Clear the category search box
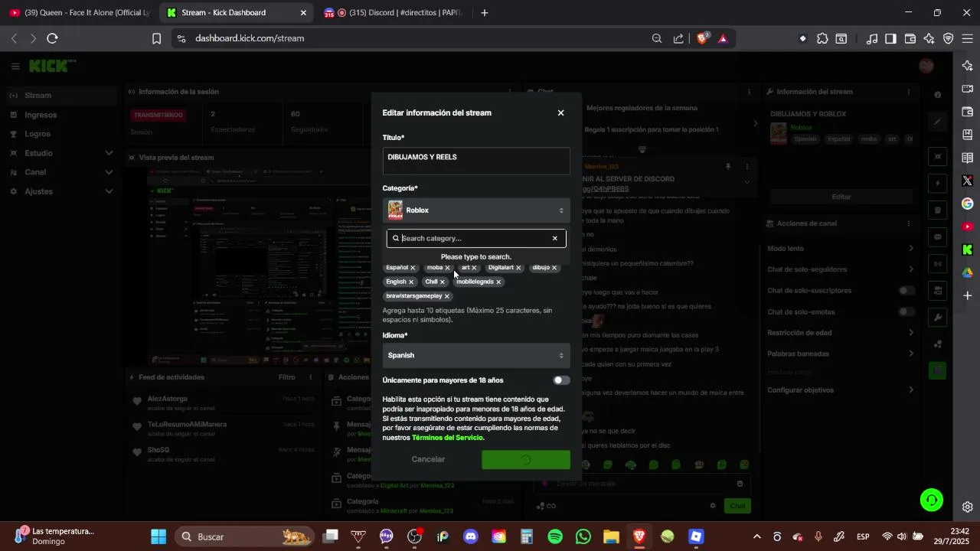The image size is (980, 551). pos(555,238)
